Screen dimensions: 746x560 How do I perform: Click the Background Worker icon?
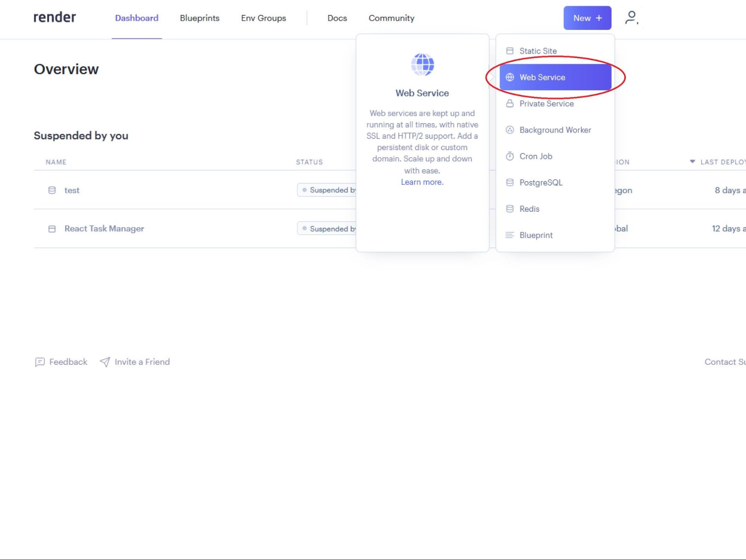pyautogui.click(x=510, y=130)
